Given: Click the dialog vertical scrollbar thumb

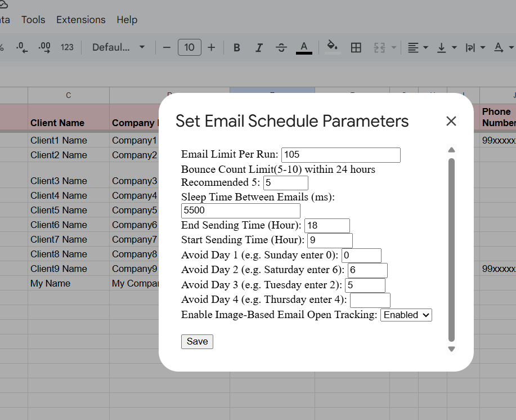Looking at the screenshot, I should [x=451, y=250].
